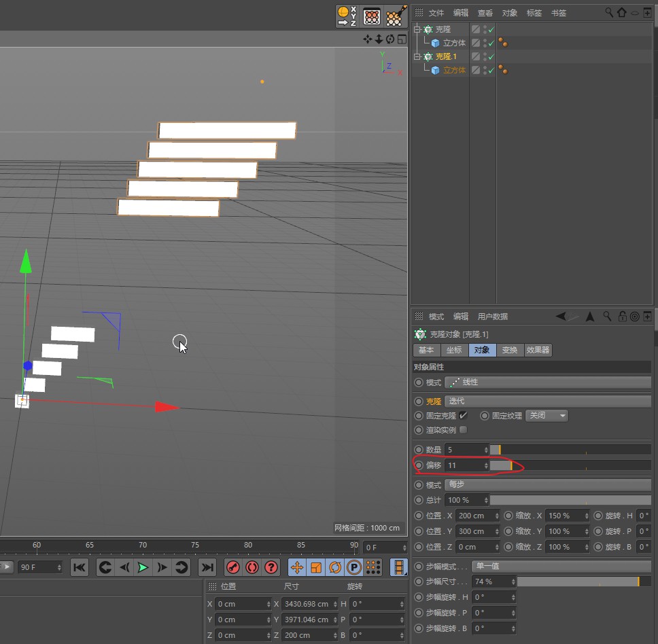Open the 模式 dropdown showing 线性
This screenshot has width=658, height=644.
(x=547, y=382)
